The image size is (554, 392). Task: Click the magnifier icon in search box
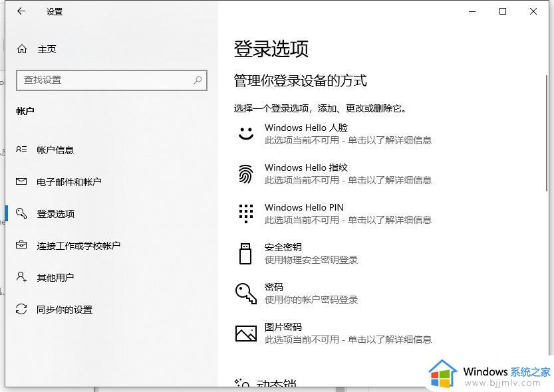pos(198,80)
